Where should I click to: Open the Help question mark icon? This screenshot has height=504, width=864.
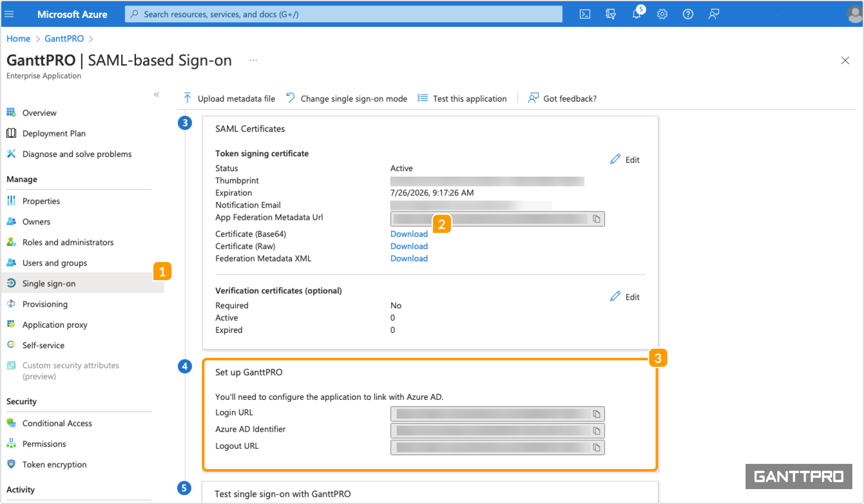[688, 14]
